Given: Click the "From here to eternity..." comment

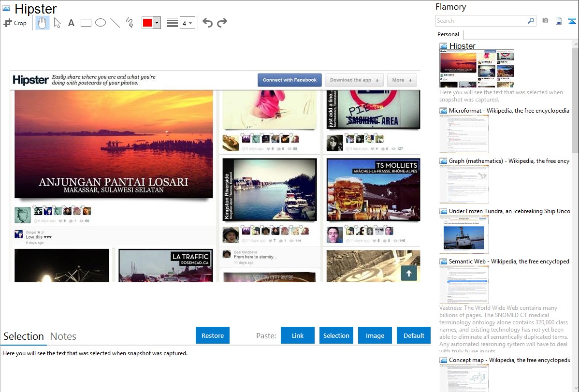Looking at the screenshot, I should [x=255, y=257].
